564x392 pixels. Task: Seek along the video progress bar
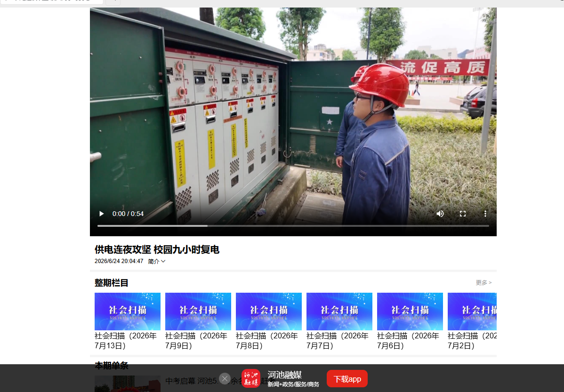coord(293,226)
